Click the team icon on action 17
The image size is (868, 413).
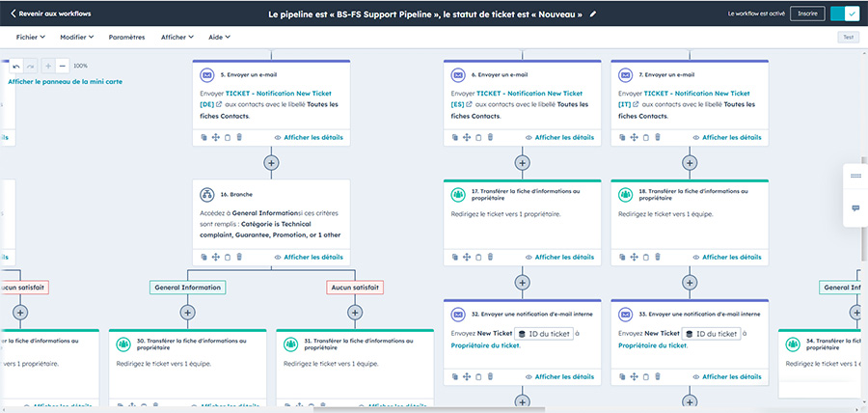click(458, 194)
